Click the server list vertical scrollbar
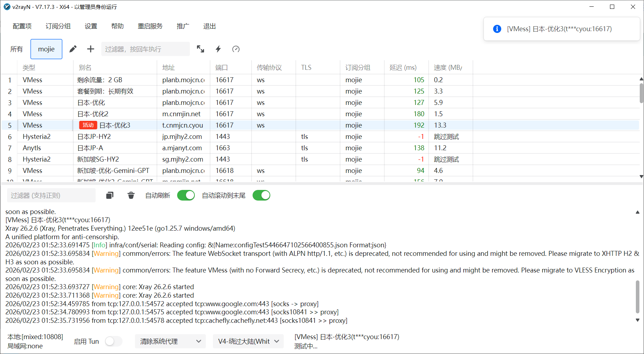644x354 pixels. point(641,93)
